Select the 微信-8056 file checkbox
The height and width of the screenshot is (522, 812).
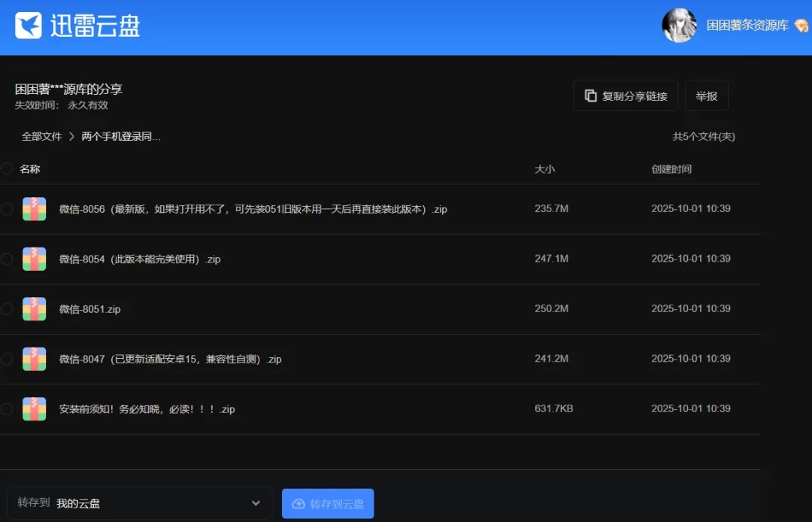tap(7, 208)
